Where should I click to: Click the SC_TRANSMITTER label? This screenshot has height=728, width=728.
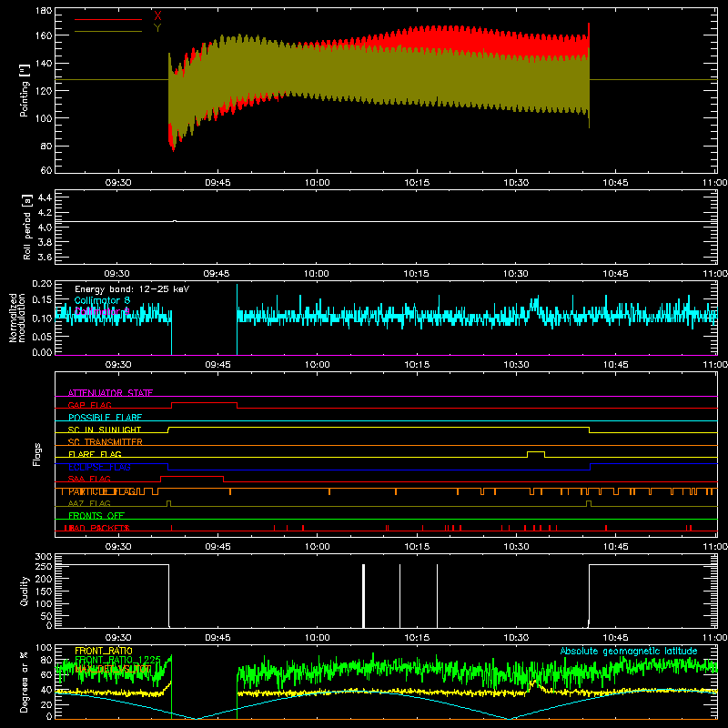click(x=106, y=441)
